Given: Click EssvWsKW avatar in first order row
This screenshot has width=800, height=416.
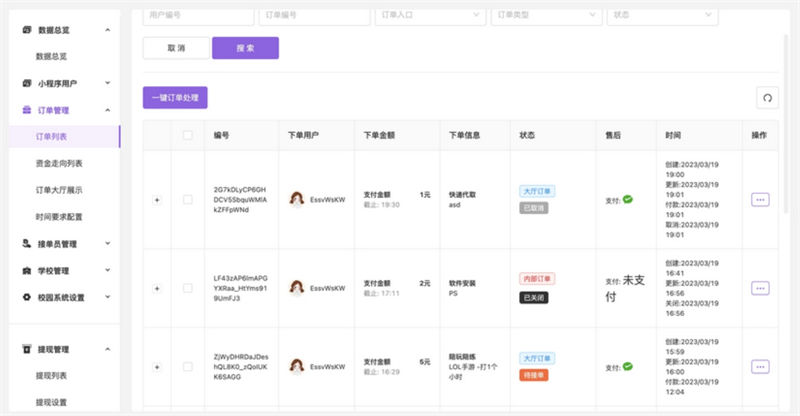Looking at the screenshot, I should click(x=296, y=199).
